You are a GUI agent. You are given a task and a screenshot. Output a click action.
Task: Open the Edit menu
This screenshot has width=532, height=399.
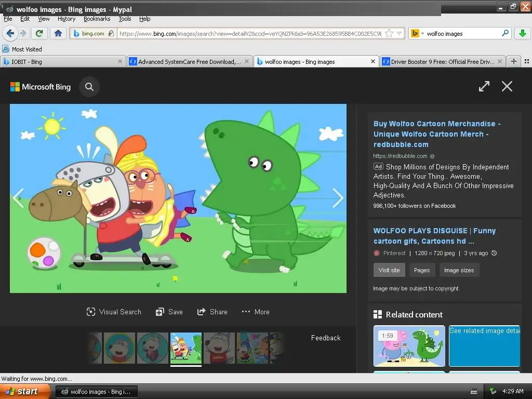tap(25, 19)
